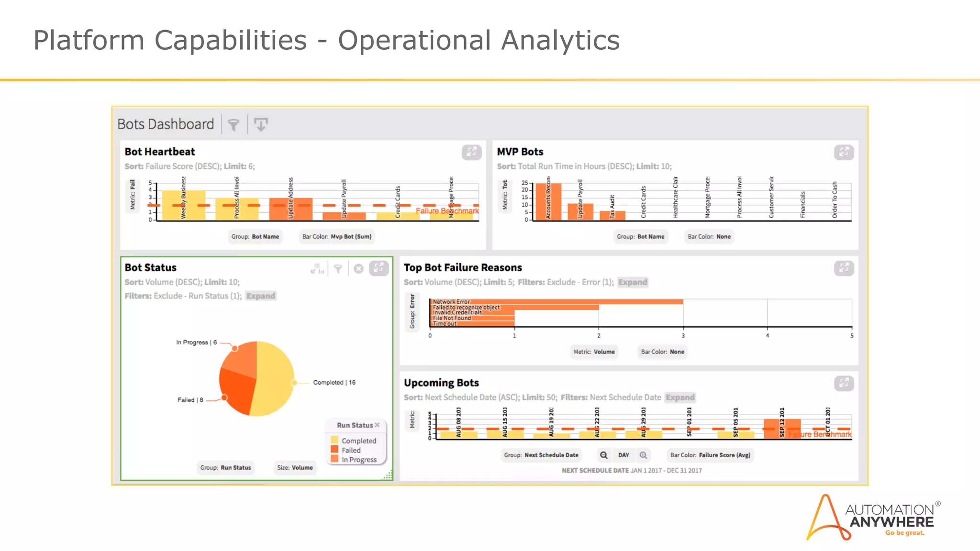Zoom in the Upcoming Bots date granularity

click(644, 455)
